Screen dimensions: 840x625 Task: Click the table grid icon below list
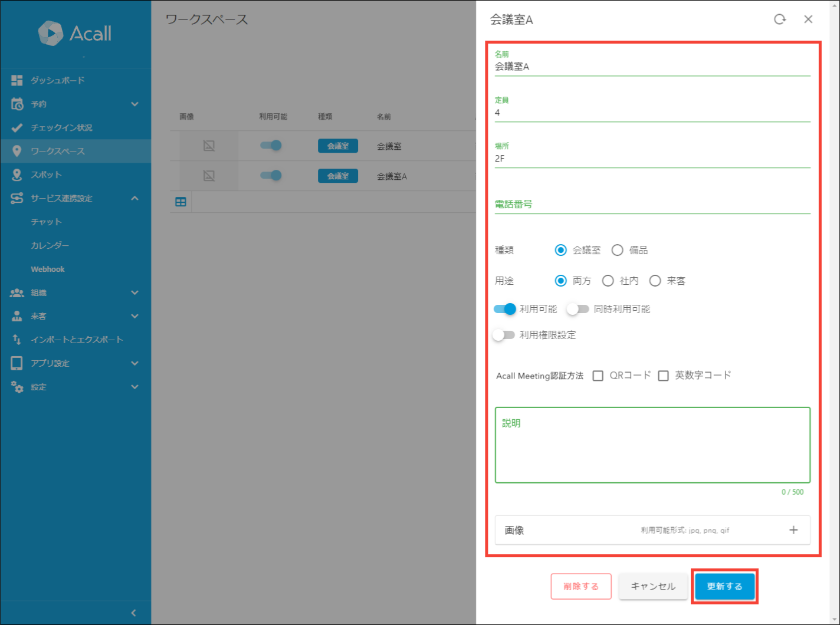point(181,202)
